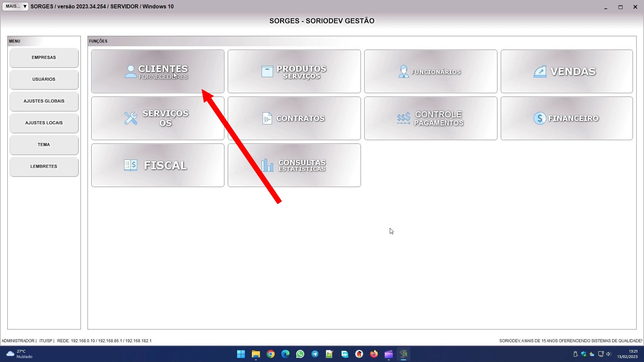Click the ADMINISTRADOR status bar text

click(x=18, y=341)
